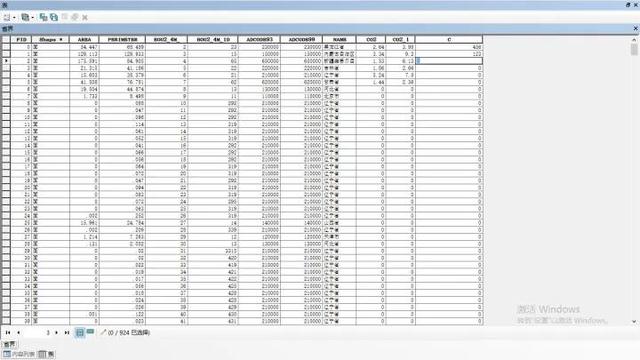Toggle Show selected records view
Screen dimensions: 640x360
(90, 332)
